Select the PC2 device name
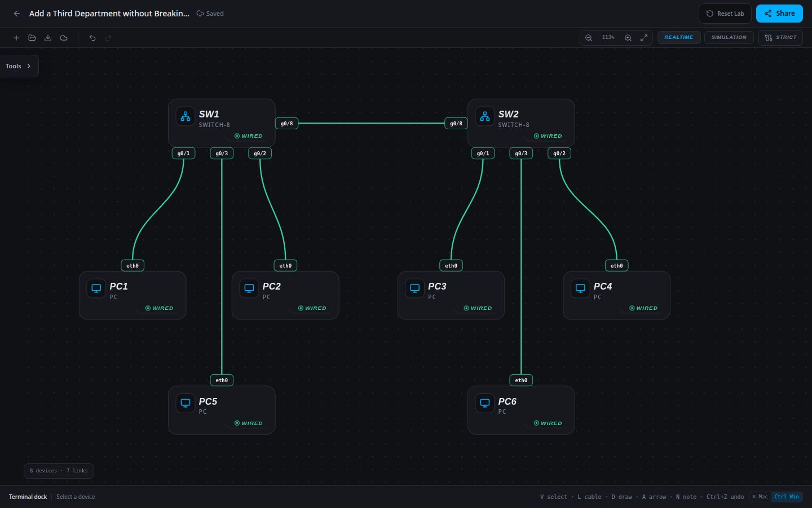Image resolution: width=812 pixels, height=508 pixels. tap(272, 286)
